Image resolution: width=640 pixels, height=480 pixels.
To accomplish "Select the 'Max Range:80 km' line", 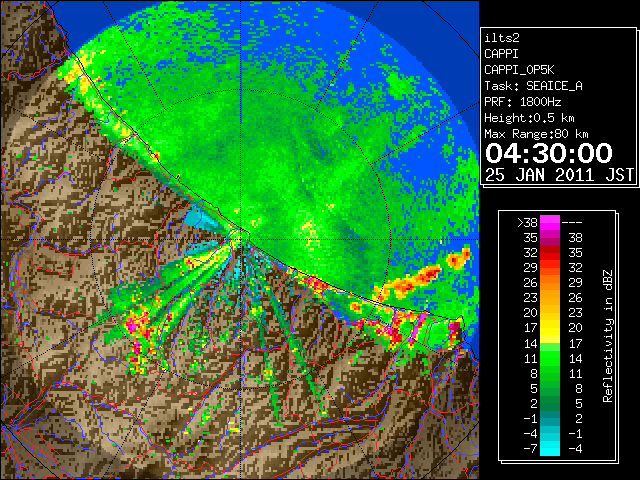I will [536, 134].
